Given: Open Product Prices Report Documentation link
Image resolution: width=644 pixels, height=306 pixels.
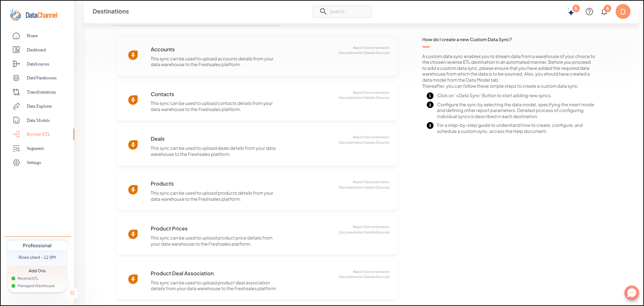Looking at the screenshot, I should point(371,227).
